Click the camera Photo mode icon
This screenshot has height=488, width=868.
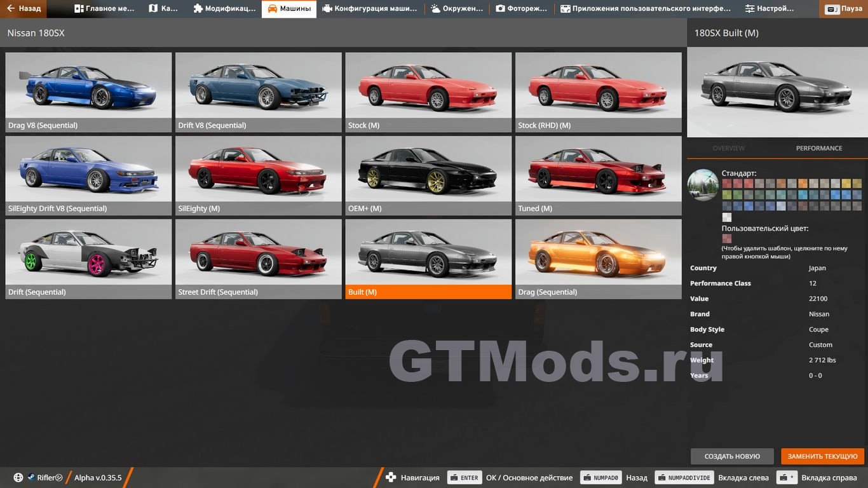pyautogui.click(x=500, y=9)
